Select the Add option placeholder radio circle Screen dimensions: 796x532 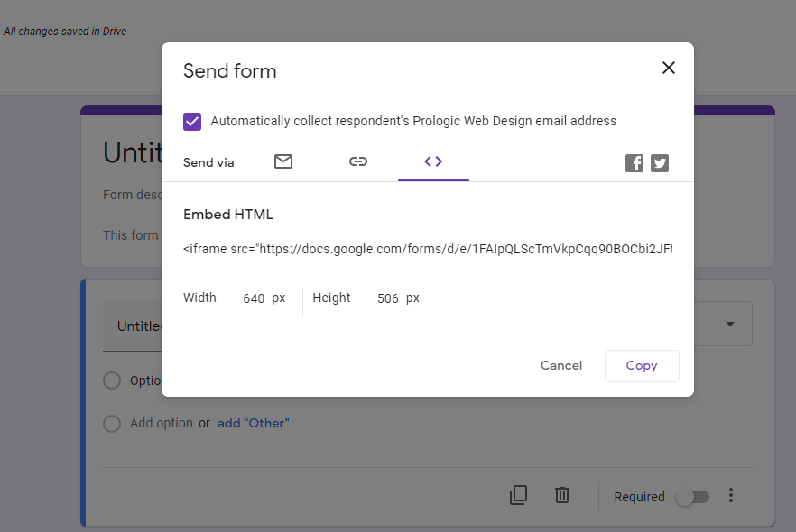tap(112, 423)
